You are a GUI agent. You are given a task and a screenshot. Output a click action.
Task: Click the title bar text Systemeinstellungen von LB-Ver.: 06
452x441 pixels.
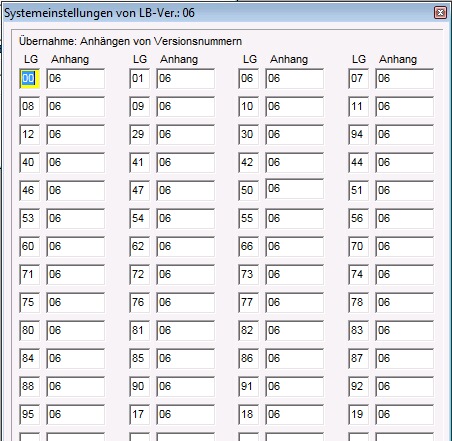(x=99, y=13)
